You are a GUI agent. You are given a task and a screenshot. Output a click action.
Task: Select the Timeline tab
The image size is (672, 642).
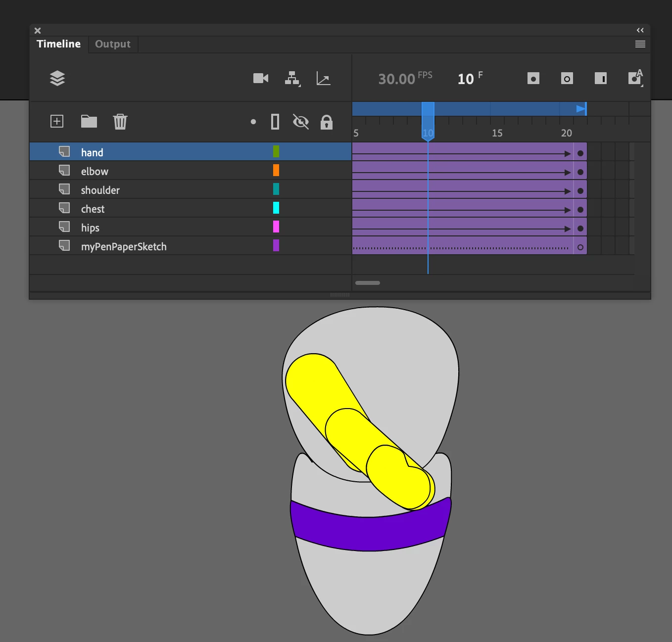[58, 44]
